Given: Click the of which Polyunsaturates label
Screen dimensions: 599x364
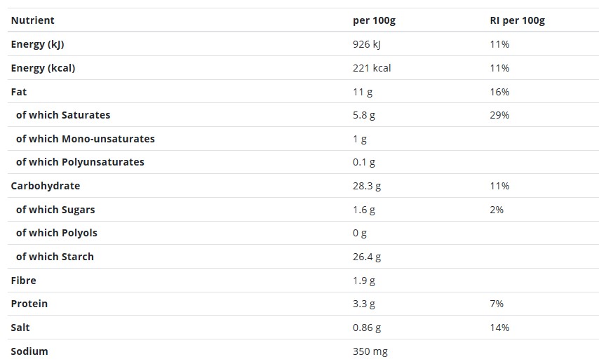Looking at the screenshot, I should [80, 162].
